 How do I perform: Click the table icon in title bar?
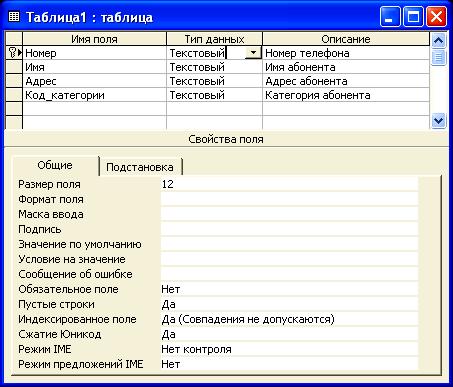(14, 16)
